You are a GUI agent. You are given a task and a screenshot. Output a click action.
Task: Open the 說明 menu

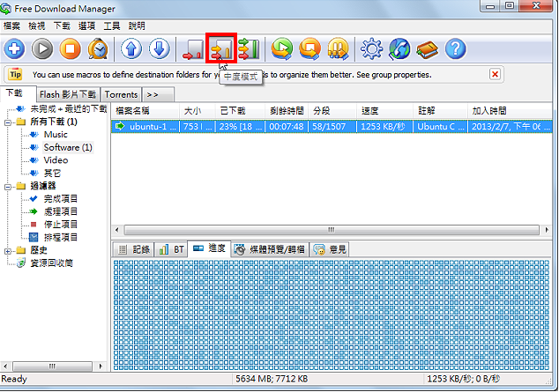point(137,26)
